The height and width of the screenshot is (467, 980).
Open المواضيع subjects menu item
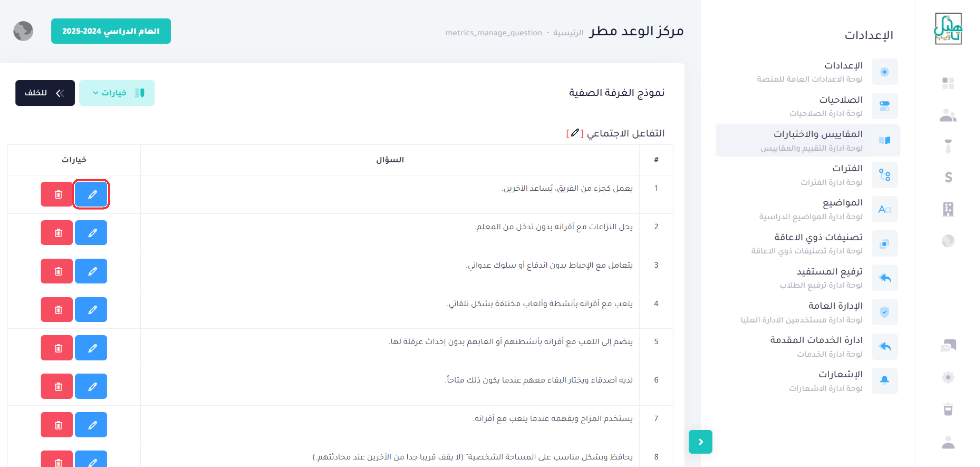pos(808,209)
